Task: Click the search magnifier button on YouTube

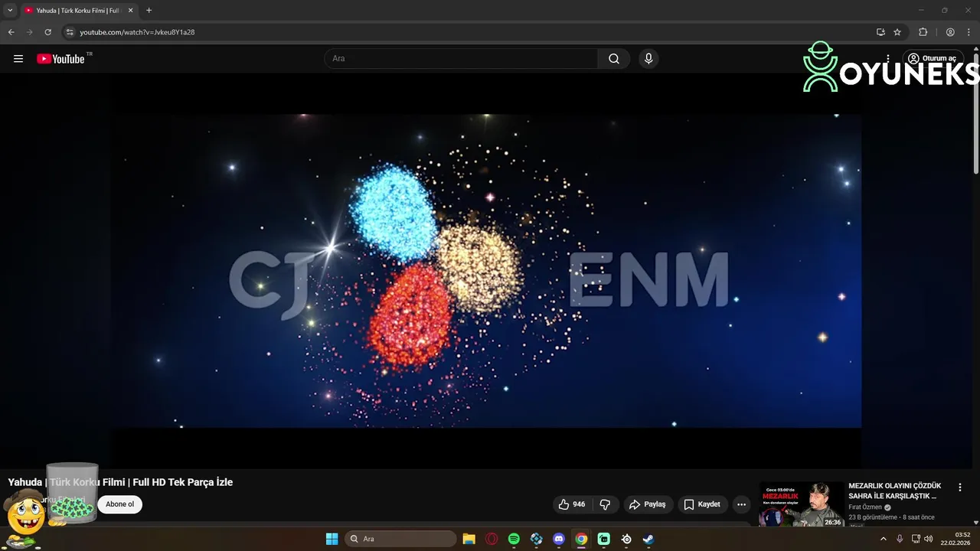Action: [x=614, y=59]
